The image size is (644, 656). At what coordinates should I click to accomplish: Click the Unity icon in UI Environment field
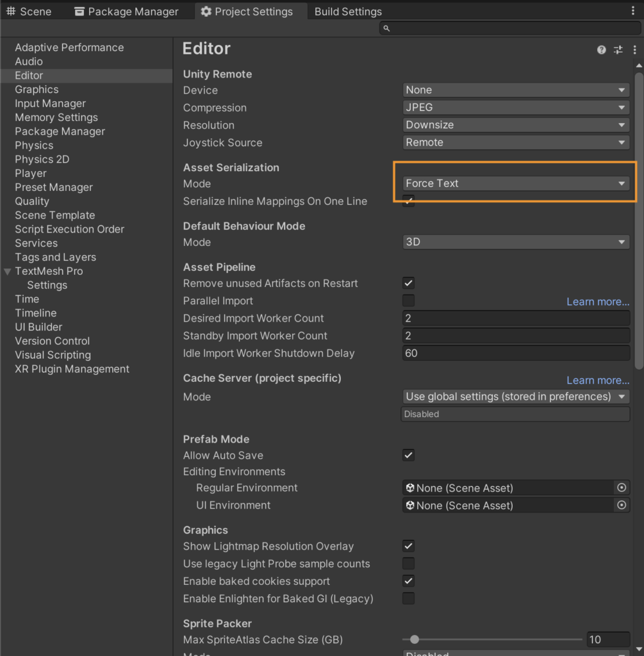pos(410,505)
